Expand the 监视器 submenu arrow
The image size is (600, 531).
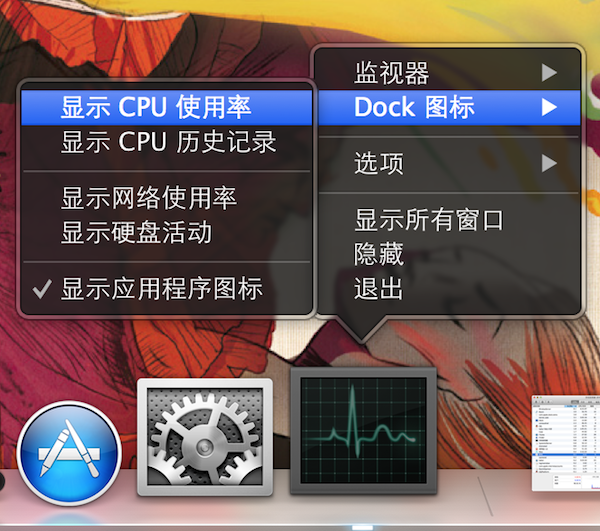coord(549,73)
